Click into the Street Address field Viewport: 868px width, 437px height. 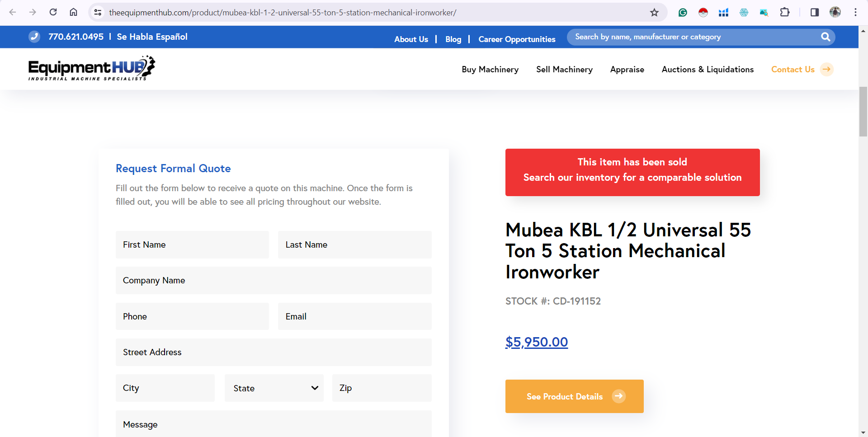tap(274, 352)
